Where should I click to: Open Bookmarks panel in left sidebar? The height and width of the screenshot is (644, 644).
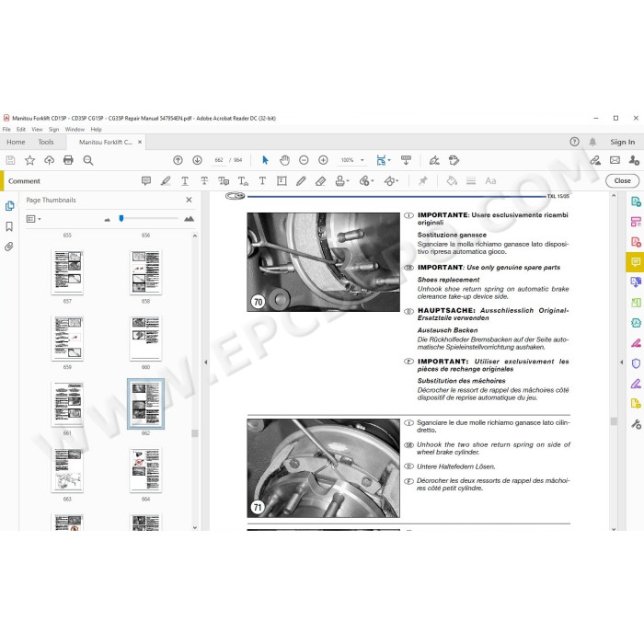(x=9, y=226)
